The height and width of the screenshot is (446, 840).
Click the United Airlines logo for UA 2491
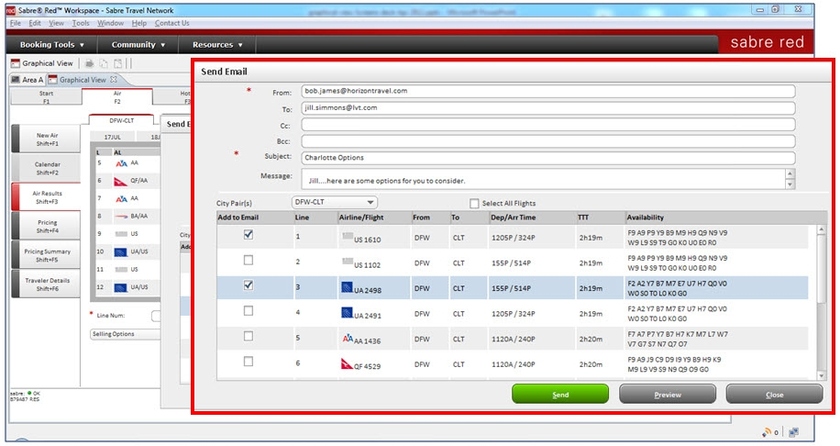(346, 313)
